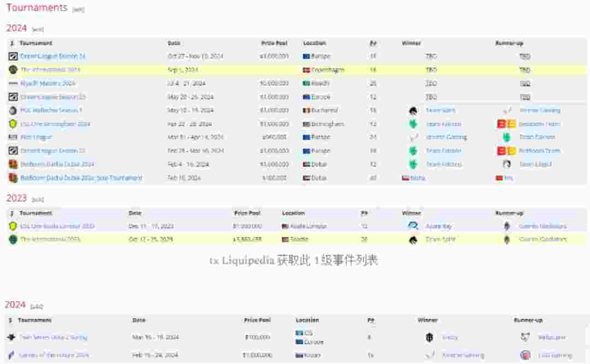Open BetBoom Dacha Dubai 2024: Solo Tournament link
This screenshot has height=364, width=590.
[x=81, y=178]
